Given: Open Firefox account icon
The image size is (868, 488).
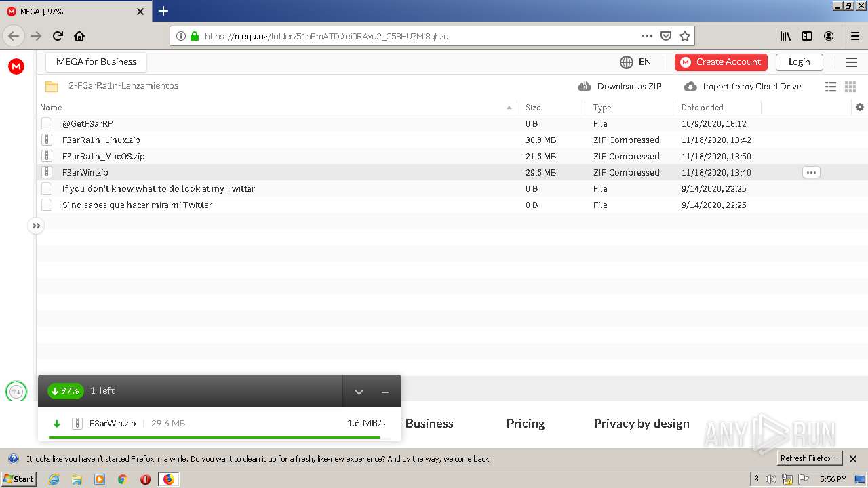Looking at the screenshot, I should point(829,36).
